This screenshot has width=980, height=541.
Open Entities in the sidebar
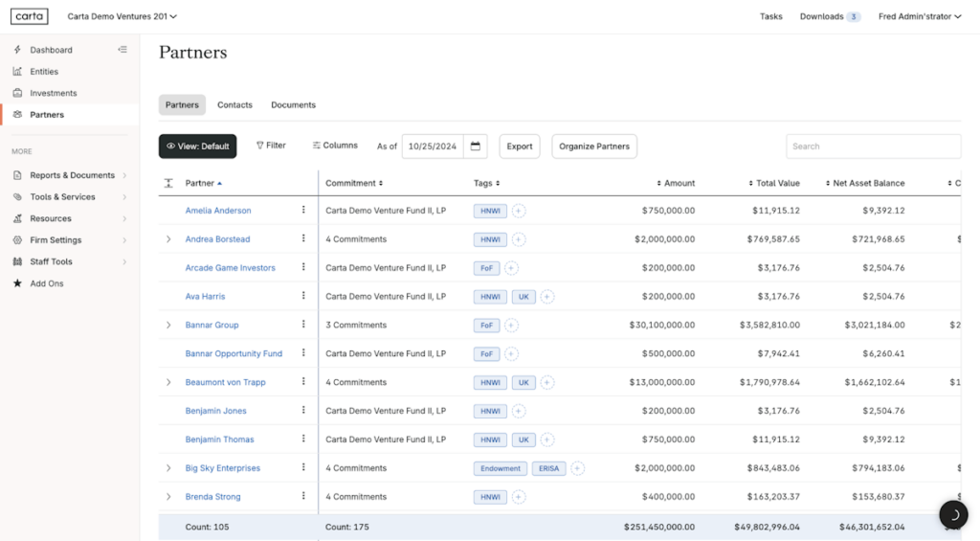[x=44, y=71]
